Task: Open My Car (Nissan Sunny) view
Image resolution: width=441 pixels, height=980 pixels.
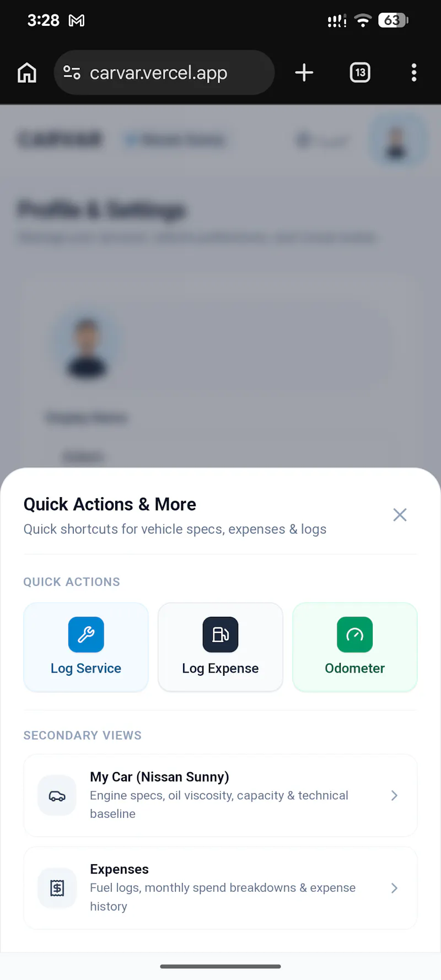Action: [220, 795]
